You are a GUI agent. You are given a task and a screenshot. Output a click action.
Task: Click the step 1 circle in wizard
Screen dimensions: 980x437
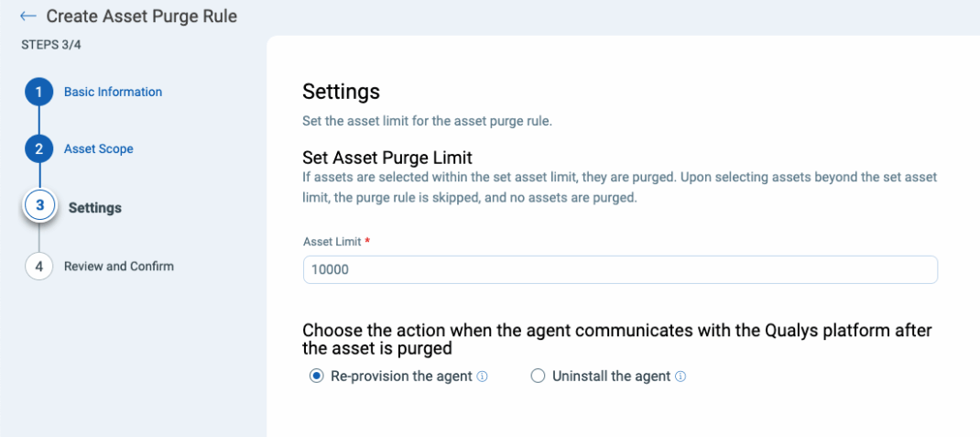(x=38, y=93)
